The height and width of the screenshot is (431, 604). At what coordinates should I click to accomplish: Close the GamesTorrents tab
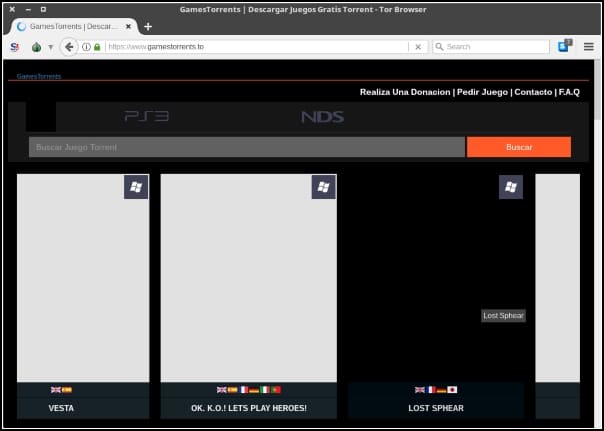pos(129,27)
